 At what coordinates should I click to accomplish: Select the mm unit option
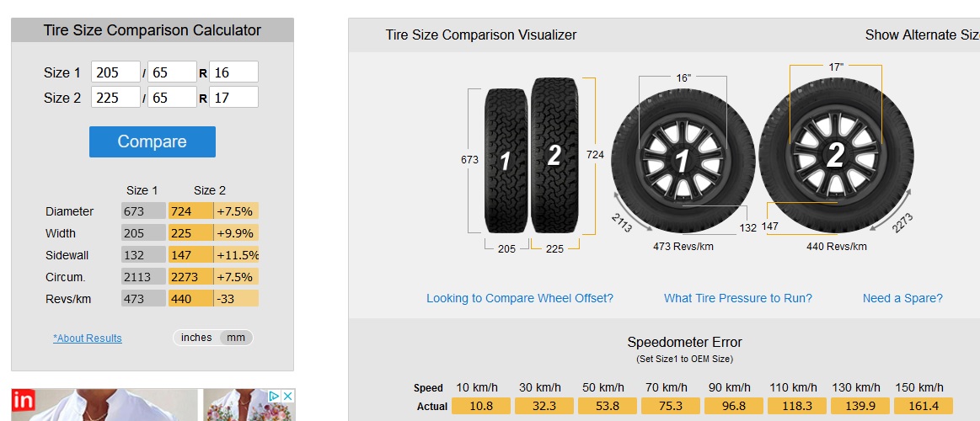[236, 338]
